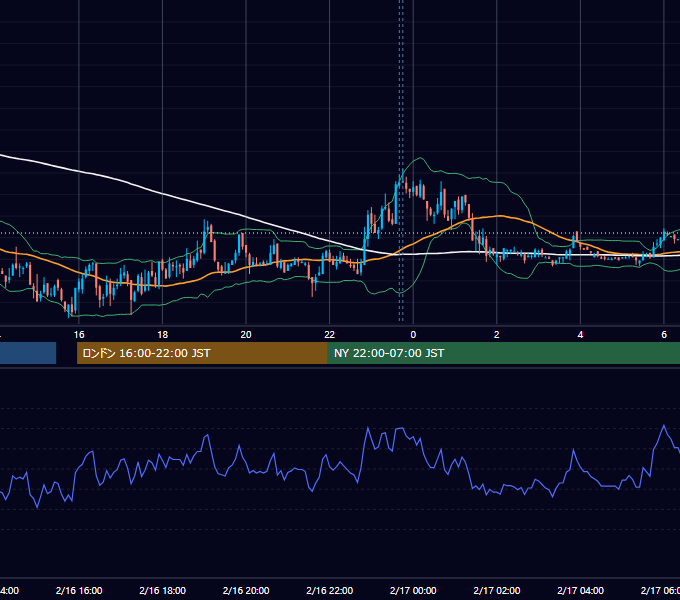Click the NY 22:00-07:00 JST session bar
The image size is (680, 600).
(503, 353)
